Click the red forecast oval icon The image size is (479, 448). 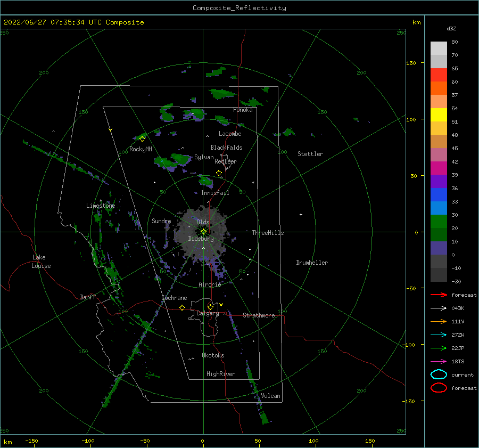439,388
